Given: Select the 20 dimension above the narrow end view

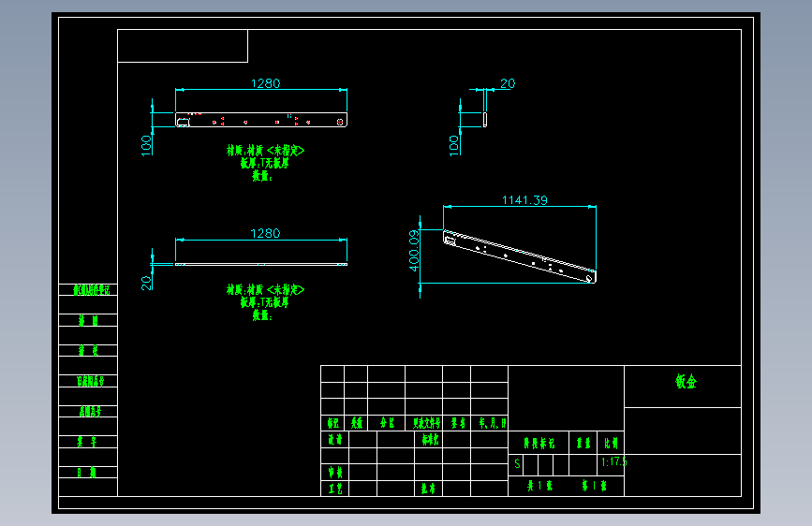Looking at the screenshot, I should tap(508, 83).
